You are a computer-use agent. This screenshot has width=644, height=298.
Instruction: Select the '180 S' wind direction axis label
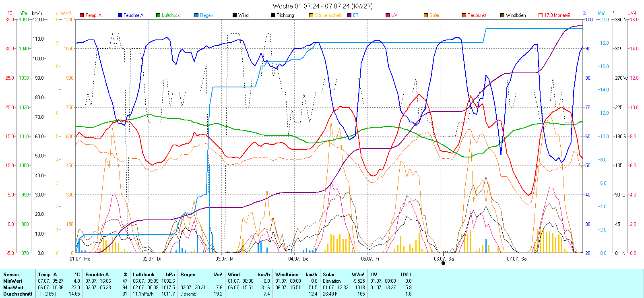tap(621, 136)
